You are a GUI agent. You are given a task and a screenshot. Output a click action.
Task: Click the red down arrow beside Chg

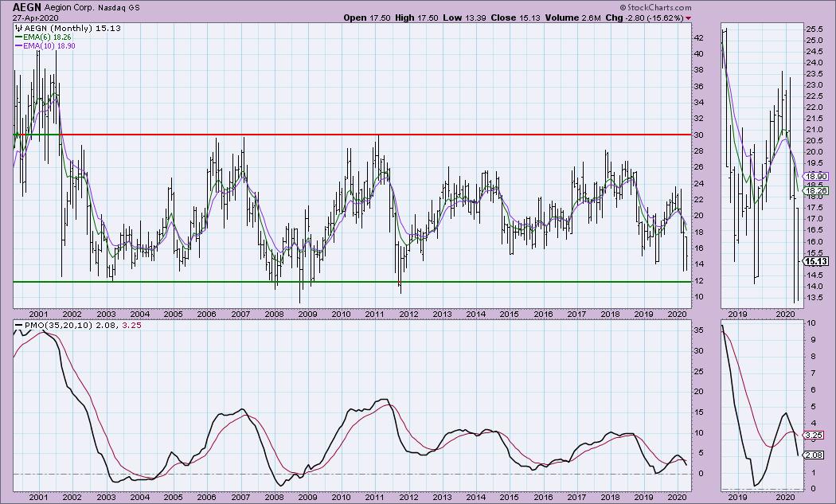[x=689, y=18]
